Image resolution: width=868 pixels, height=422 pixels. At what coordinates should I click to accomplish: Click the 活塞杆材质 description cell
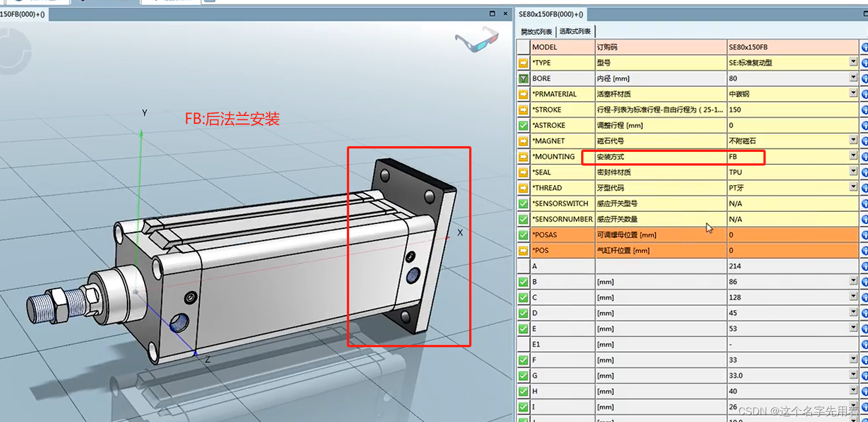[x=661, y=94]
